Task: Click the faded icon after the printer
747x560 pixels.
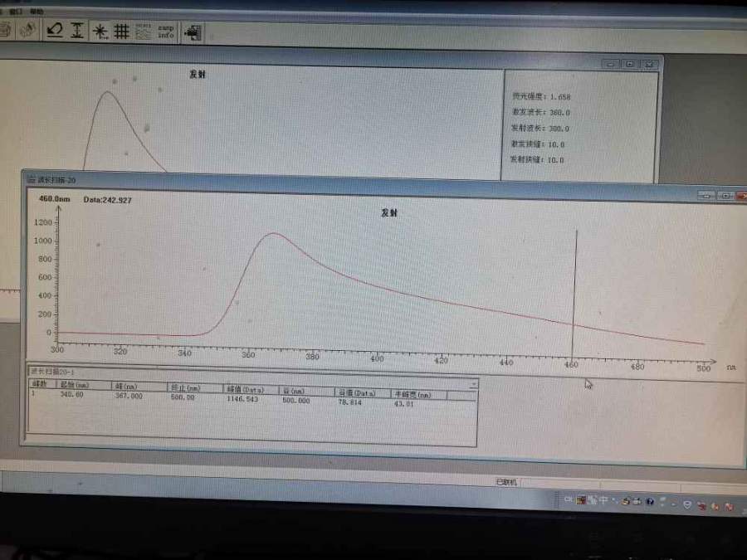Action: coord(27,30)
